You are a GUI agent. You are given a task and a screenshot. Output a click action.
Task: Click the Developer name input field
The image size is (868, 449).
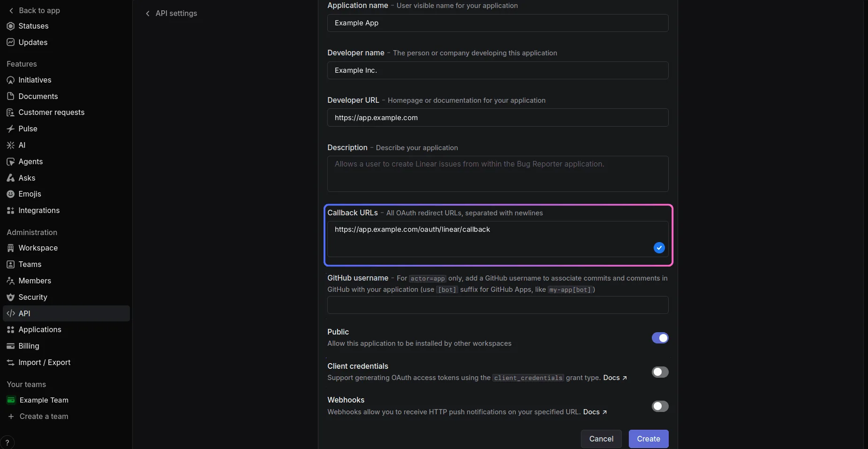498,70
